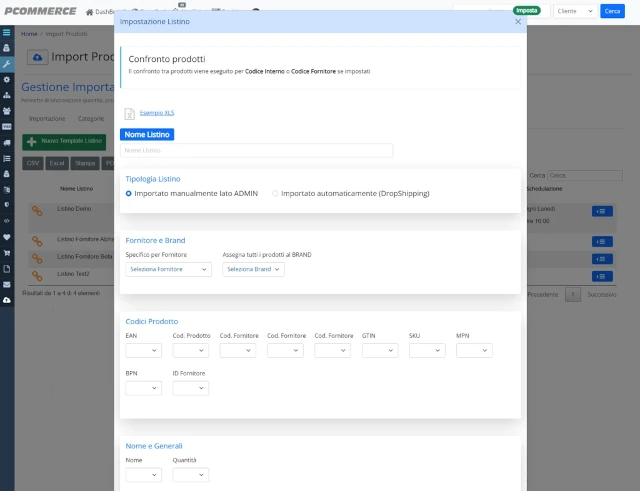Focus the Cerca table search field
This screenshot has height=491, width=640.
tap(585, 176)
